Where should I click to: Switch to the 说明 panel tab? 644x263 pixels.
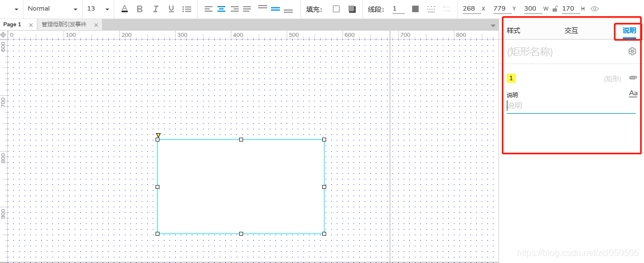click(629, 30)
